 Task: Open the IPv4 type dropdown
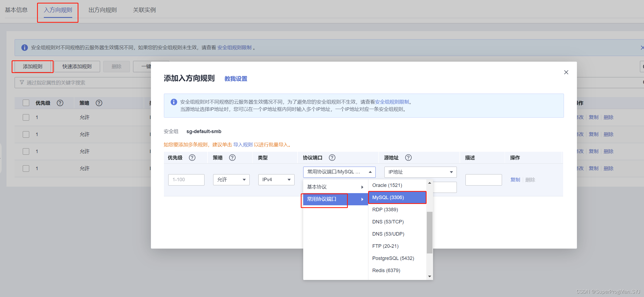tap(276, 180)
